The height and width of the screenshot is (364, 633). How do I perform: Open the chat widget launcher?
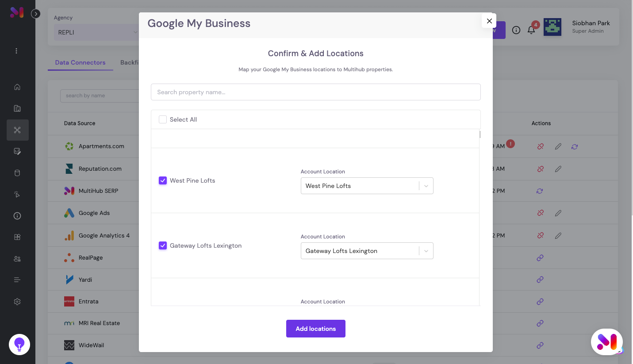tap(607, 342)
